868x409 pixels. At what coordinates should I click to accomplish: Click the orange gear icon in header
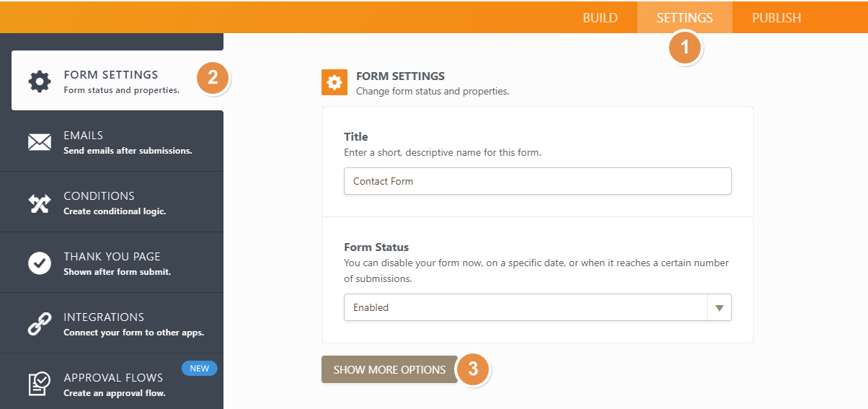point(334,82)
